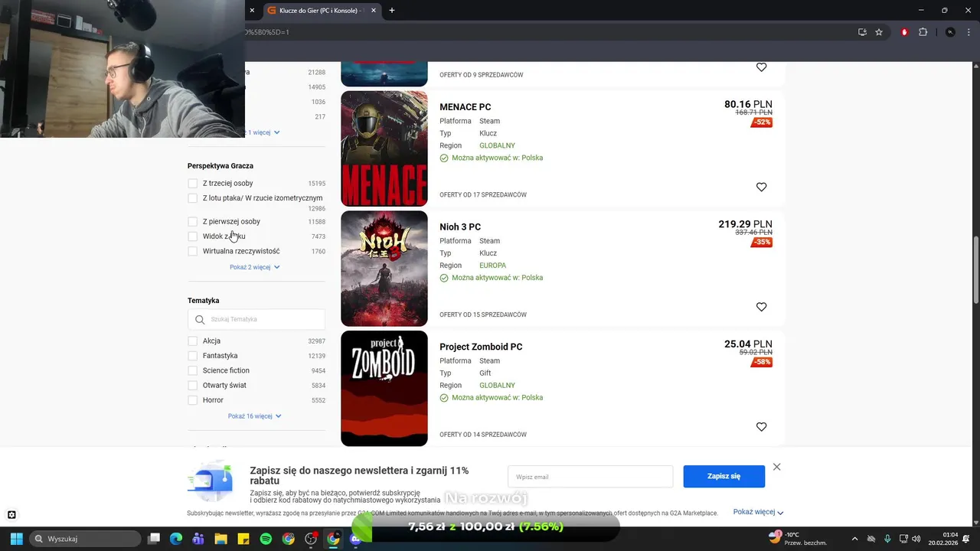
Task: Expand the '1 więcej' filter list
Action: pos(263,132)
